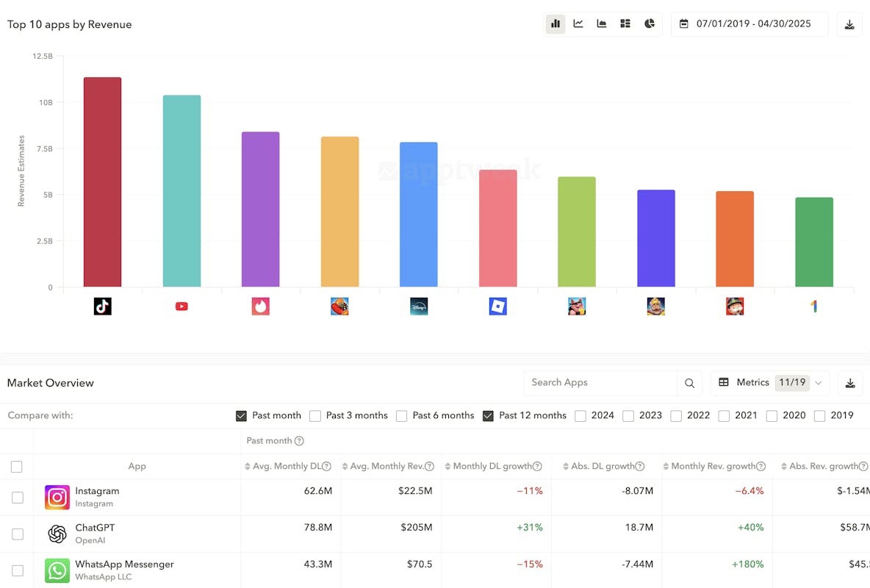Click the YouTube app icon under the chart
The image size is (870, 588).
coord(181,306)
